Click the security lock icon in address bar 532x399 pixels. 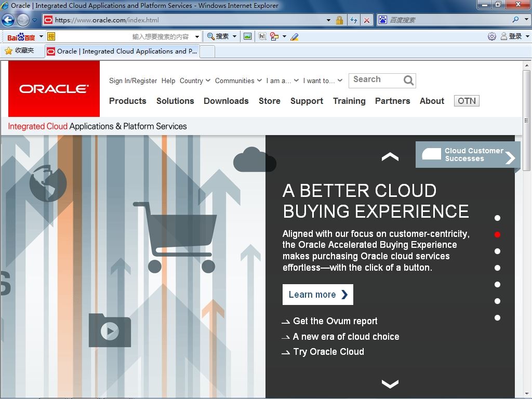[x=339, y=20]
